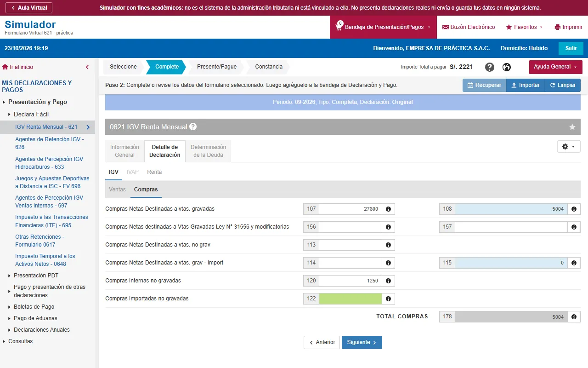Open info icon for field 122
The width and height of the screenshot is (588, 368).
pyautogui.click(x=389, y=299)
